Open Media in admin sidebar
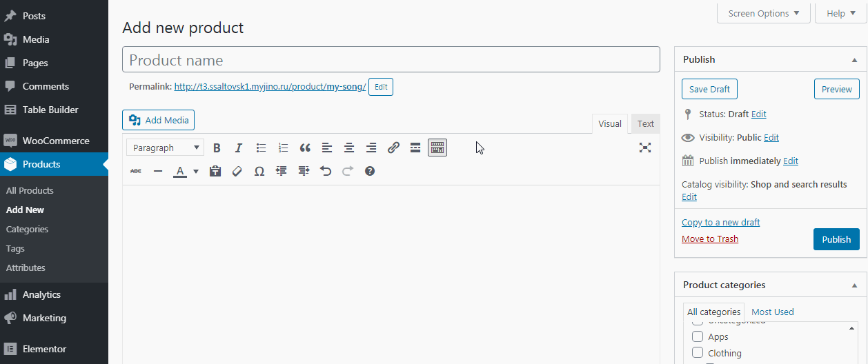 click(54, 39)
